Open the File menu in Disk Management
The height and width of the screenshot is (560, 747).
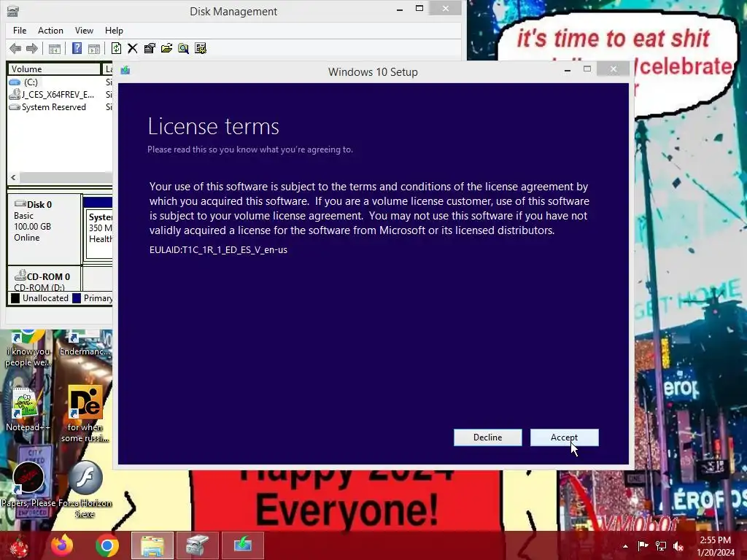(20, 31)
